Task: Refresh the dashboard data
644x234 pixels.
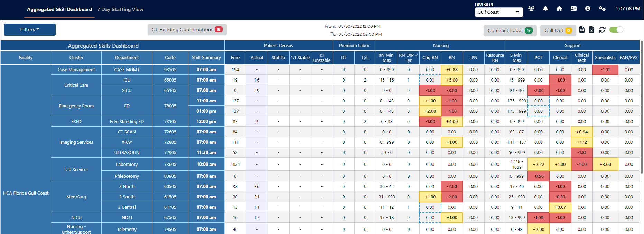Action: click(602, 30)
